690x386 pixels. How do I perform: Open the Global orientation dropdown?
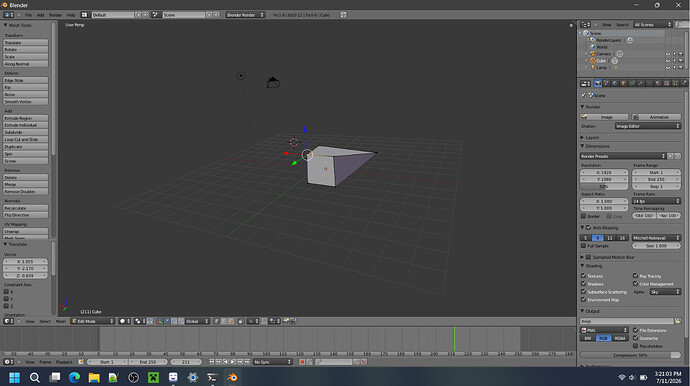click(x=197, y=321)
